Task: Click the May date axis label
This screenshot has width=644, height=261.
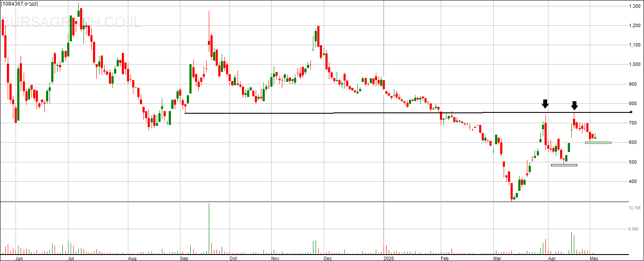Action: [x=594, y=258]
